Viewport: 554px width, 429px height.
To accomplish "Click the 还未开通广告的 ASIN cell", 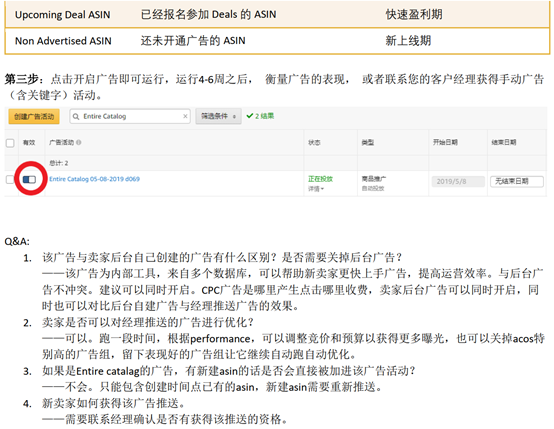I will pyautogui.click(x=193, y=41).
